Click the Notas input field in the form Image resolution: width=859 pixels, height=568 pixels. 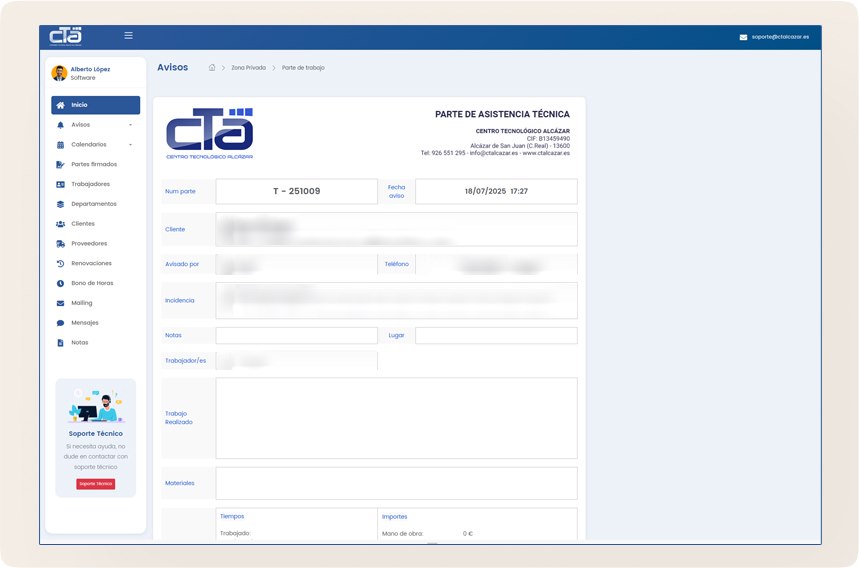(297, 335)
